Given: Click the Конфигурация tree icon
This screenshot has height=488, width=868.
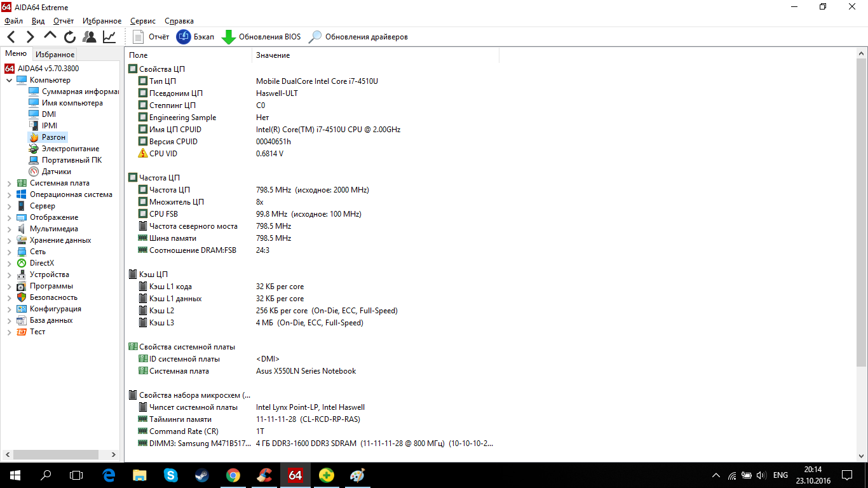Looking at the screenshot, I should pos(22,309).
